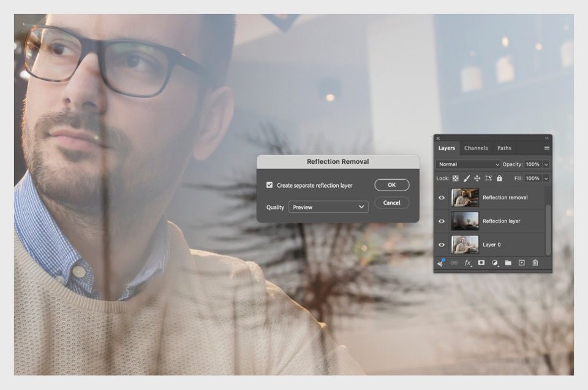The image size is (588, 390).
Task: Cancel the Reflection Removal dialog
Action: (x=391, y=202)
